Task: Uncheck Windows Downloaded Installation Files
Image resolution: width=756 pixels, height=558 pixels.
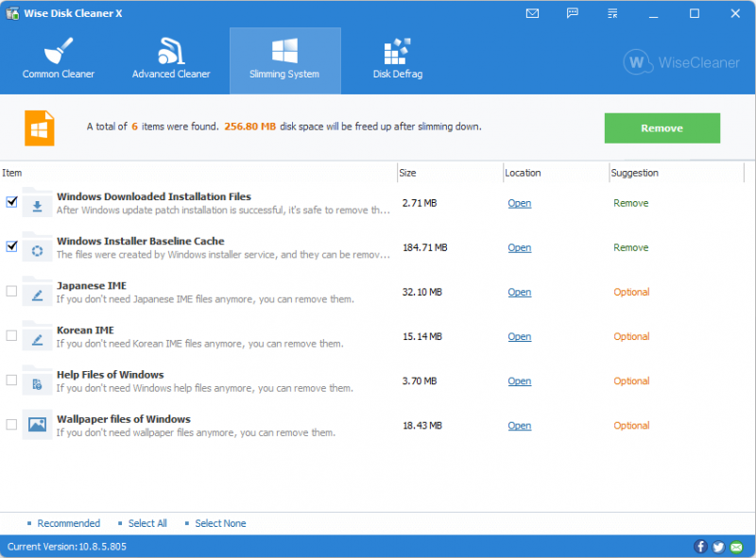Action: pyautogui.click(x=11, y=202)
